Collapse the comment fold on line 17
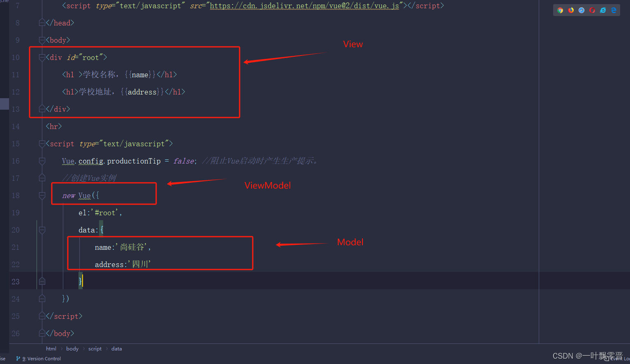This screenshot has width=630, height=364. tap(42, 178)
